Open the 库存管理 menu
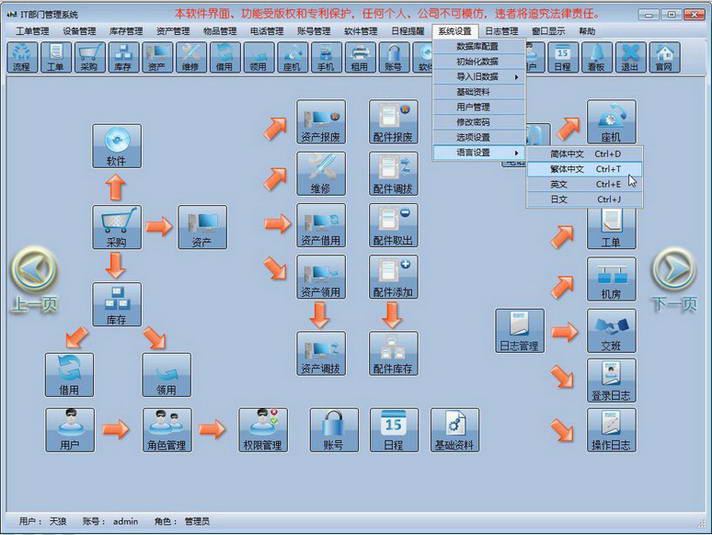The width and height of the screenshot is (712, 535). click(126, 31)
